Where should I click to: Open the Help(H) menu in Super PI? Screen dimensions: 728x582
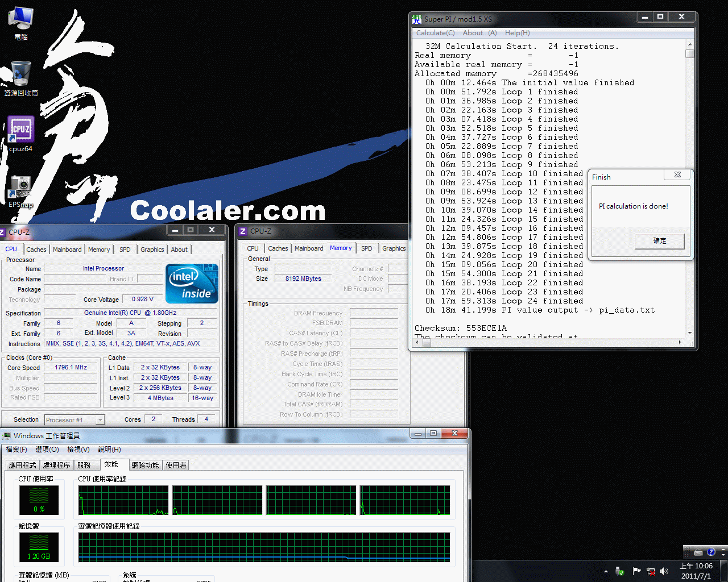click(x=518, y=33)
